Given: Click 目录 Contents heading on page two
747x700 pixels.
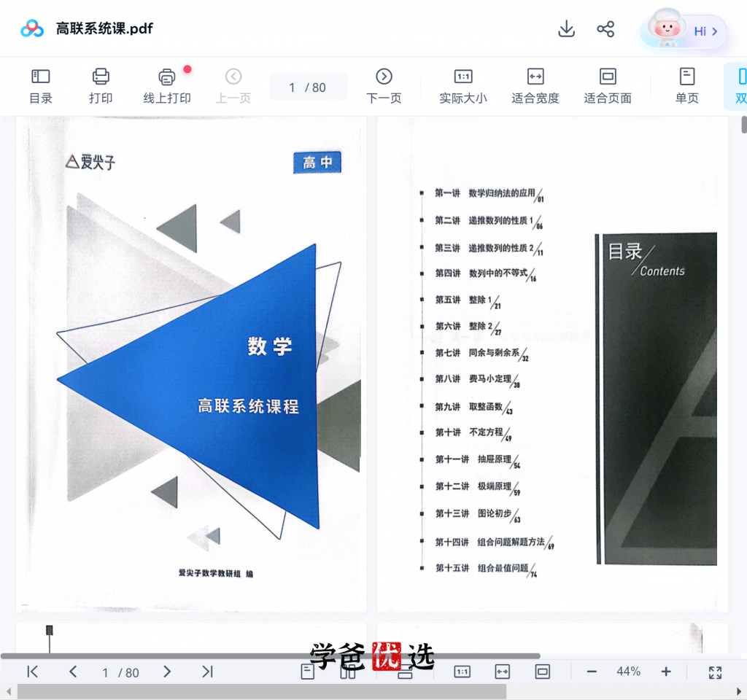Looking at the screenshot, I should pyautogui.click(x=646, y=260).
